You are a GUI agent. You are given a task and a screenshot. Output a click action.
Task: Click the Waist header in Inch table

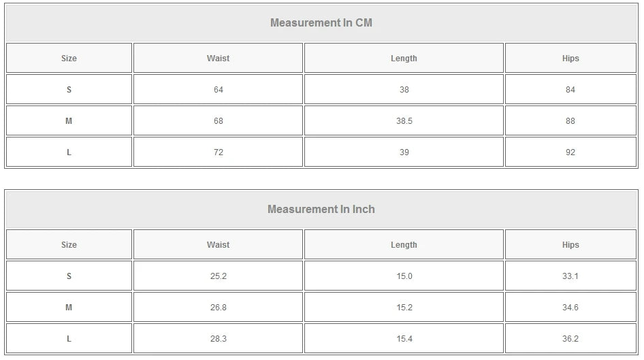[x=218, y=245]
